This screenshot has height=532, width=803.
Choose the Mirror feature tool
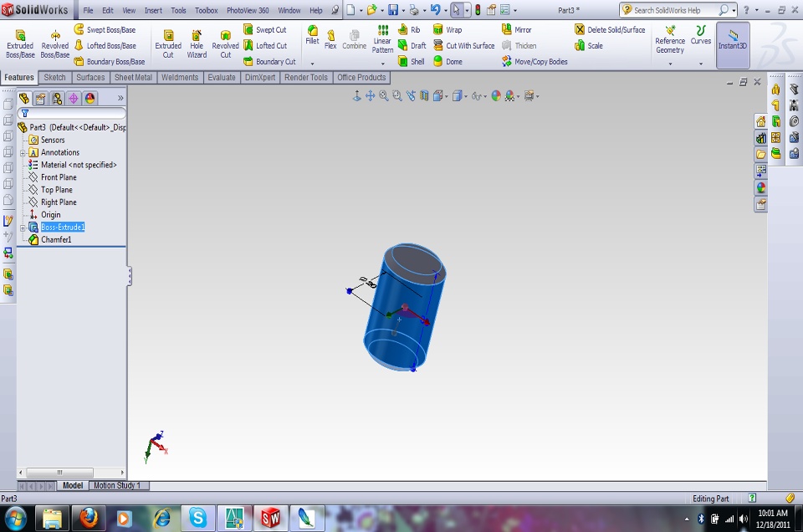click(x=516, y=30)
